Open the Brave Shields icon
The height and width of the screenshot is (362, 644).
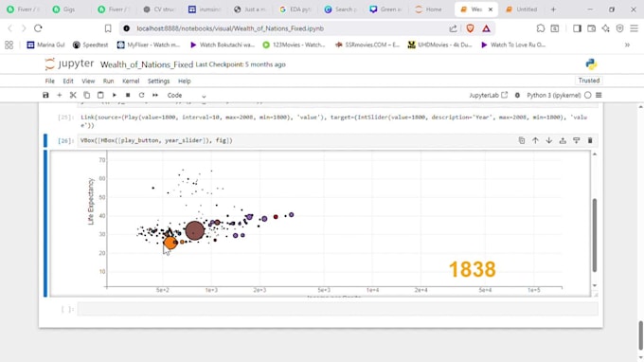click(471, 28)
